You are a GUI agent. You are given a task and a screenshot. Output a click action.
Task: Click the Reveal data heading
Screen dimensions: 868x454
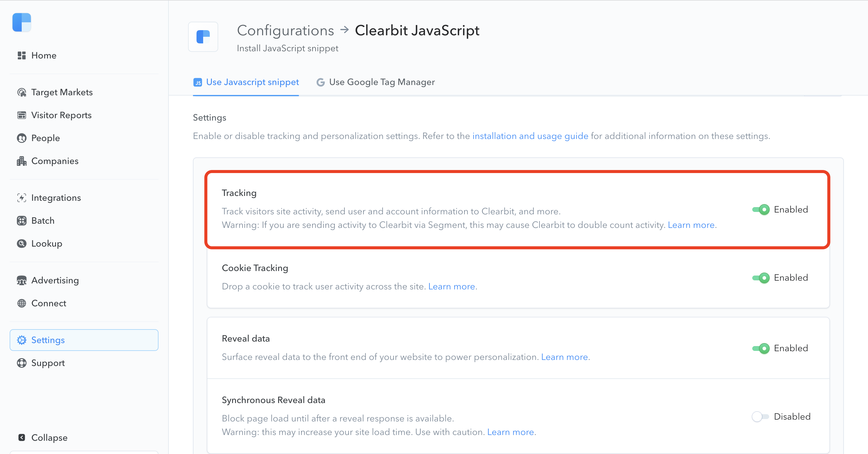pyautogui.click(x=246, y=339)
